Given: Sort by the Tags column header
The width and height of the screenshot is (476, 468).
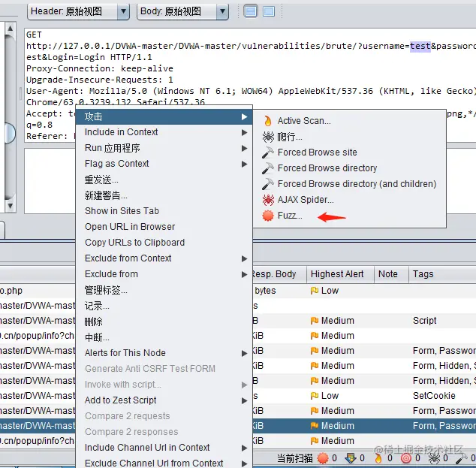Looking at the screenshot, I should click(x=442, y=274).
